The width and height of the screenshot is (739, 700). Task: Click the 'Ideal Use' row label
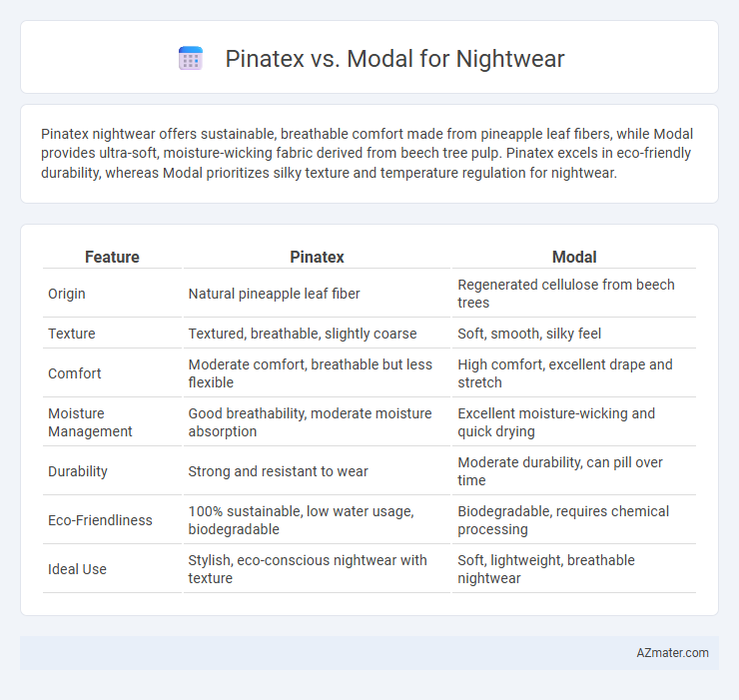pyautogui.click(x=112, y=569)
